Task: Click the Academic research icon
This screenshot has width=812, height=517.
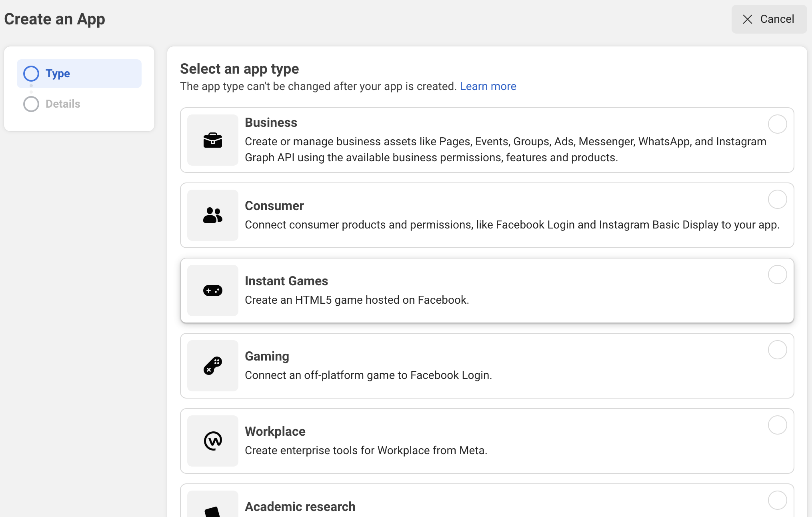Action: click(x=213, y=511)
